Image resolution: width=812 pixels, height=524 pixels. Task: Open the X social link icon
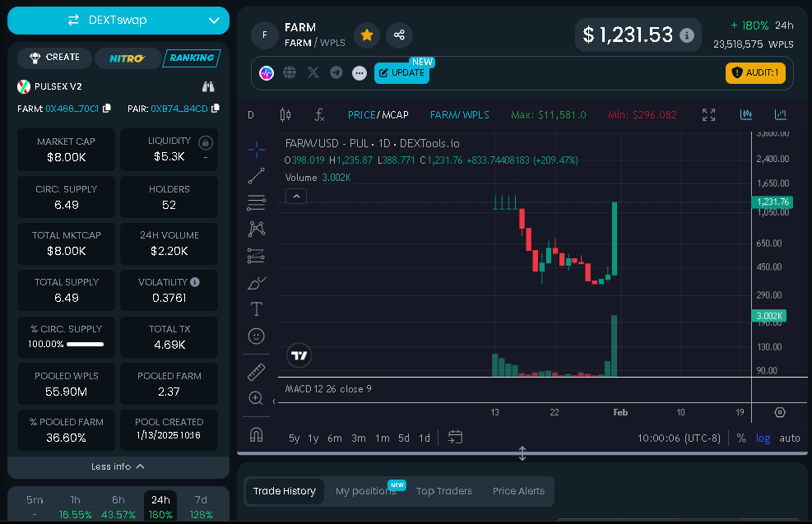click(313, 72)
